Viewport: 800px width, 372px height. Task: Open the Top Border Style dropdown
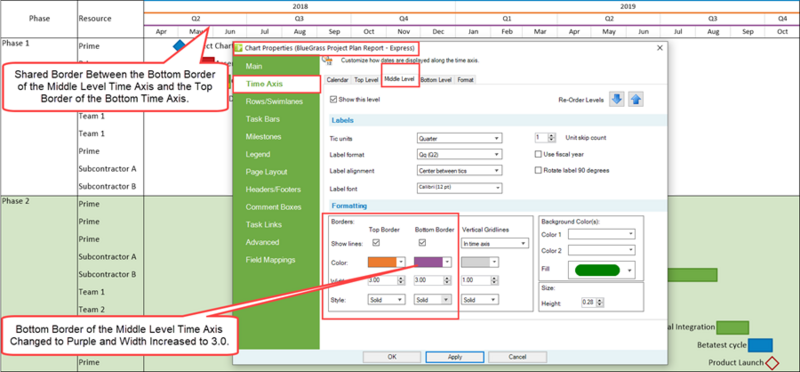pyautogui.click(x=386, y=300)
